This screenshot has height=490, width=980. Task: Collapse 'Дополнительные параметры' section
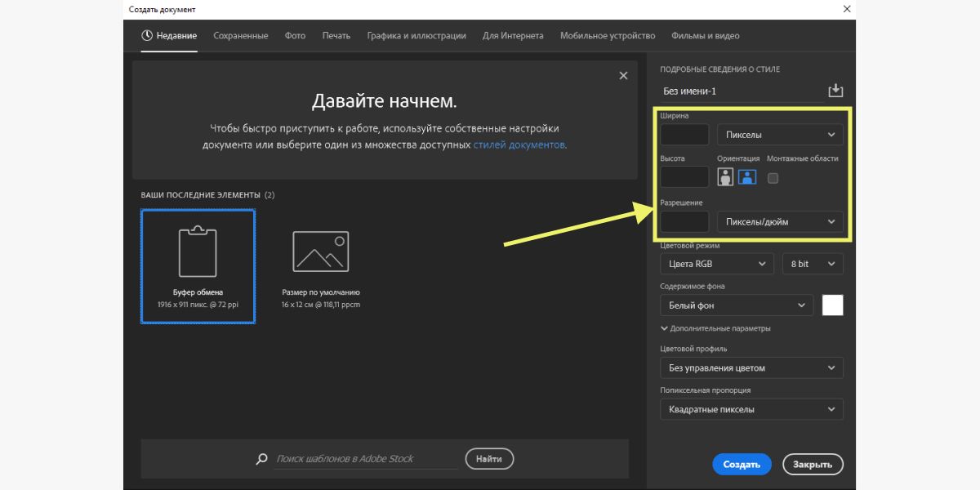coord(715,328)
